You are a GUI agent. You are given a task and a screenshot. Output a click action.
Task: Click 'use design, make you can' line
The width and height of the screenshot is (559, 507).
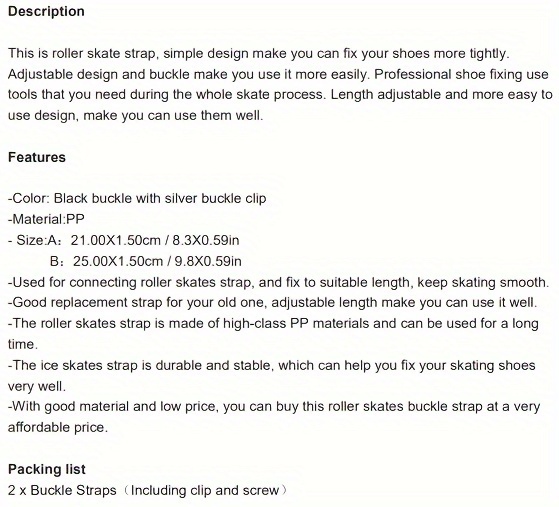click(135, 116)
